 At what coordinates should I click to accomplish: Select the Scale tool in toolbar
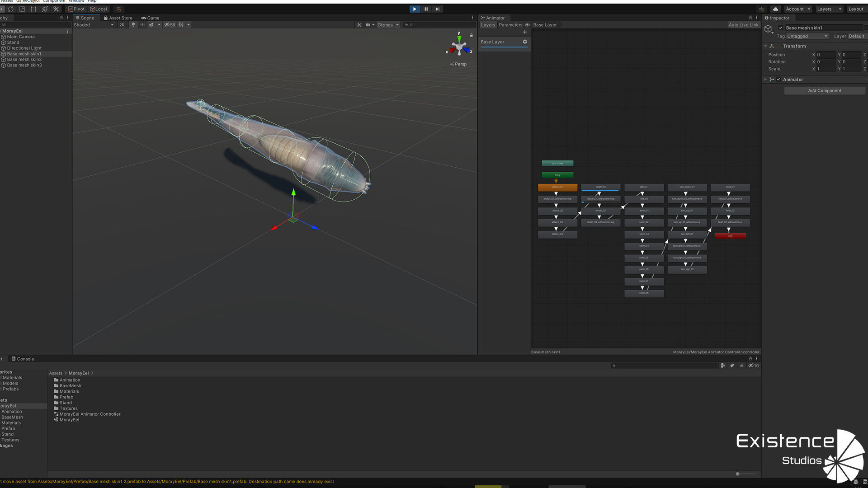coord(22,9)
